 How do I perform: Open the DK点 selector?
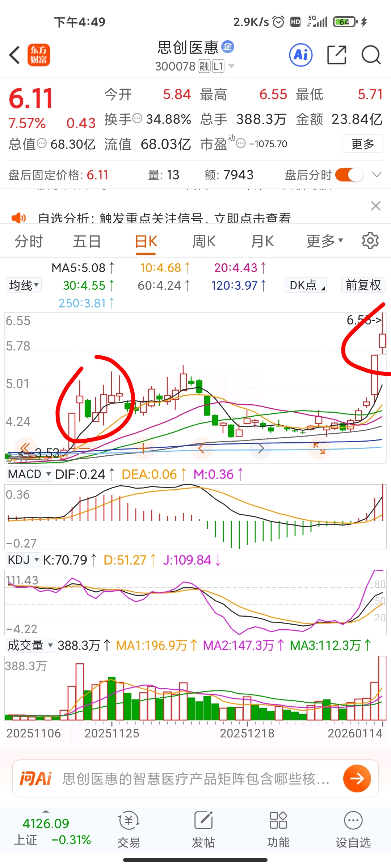(x=306, y=285)
